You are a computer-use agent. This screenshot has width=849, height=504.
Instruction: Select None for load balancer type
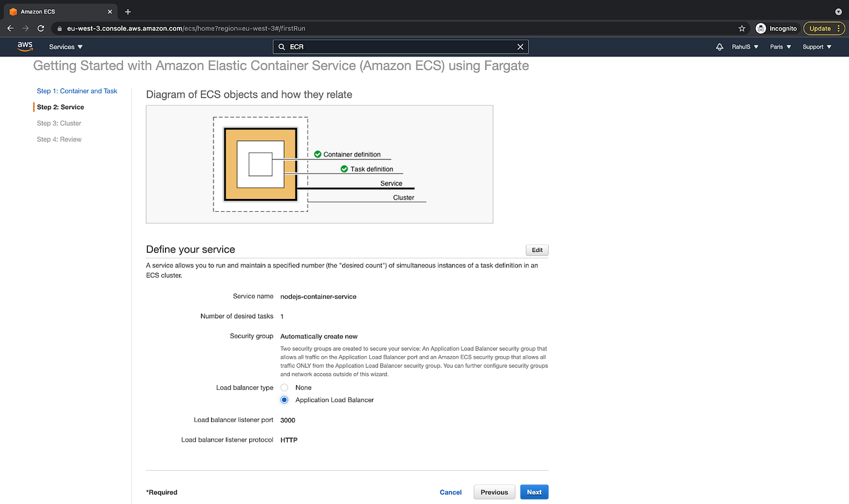click(x=284, y=388)
